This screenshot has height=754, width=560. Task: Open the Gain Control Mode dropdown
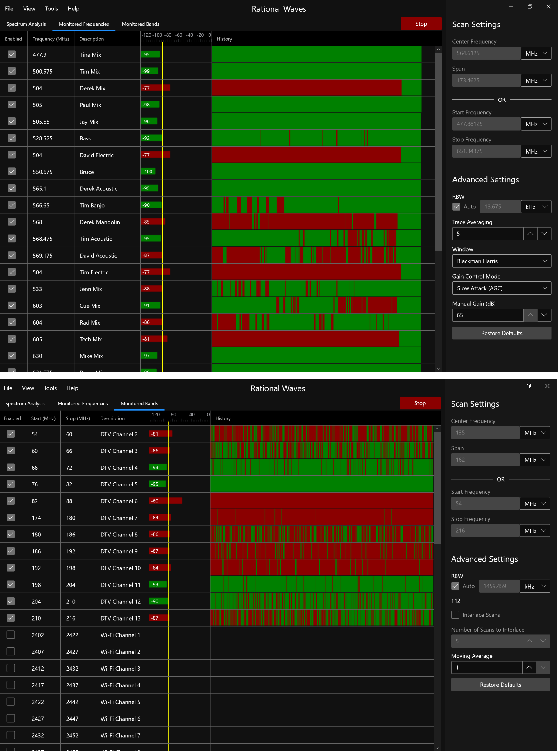501,288
